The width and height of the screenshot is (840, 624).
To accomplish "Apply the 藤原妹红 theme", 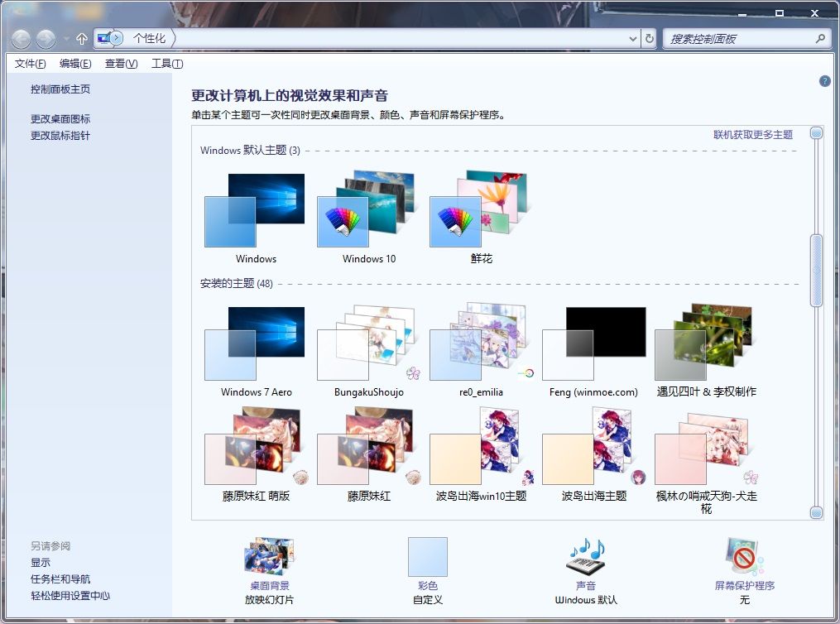I will pos(368,454).
